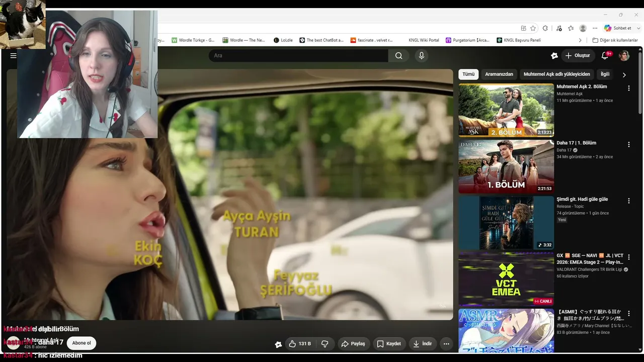Select the Muhtemel Aşk adlı yükleyiciden chip
Screen dimensions: 644x362
coord(556,74)
